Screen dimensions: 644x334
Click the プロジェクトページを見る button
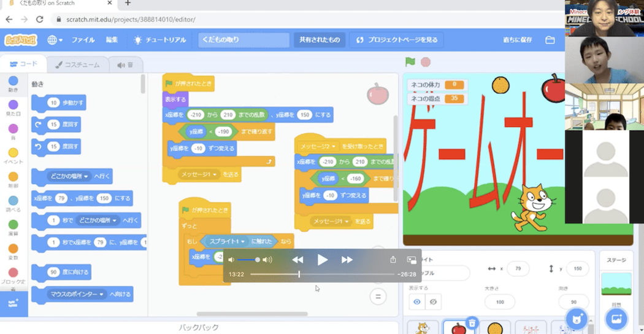click(397, 40)
